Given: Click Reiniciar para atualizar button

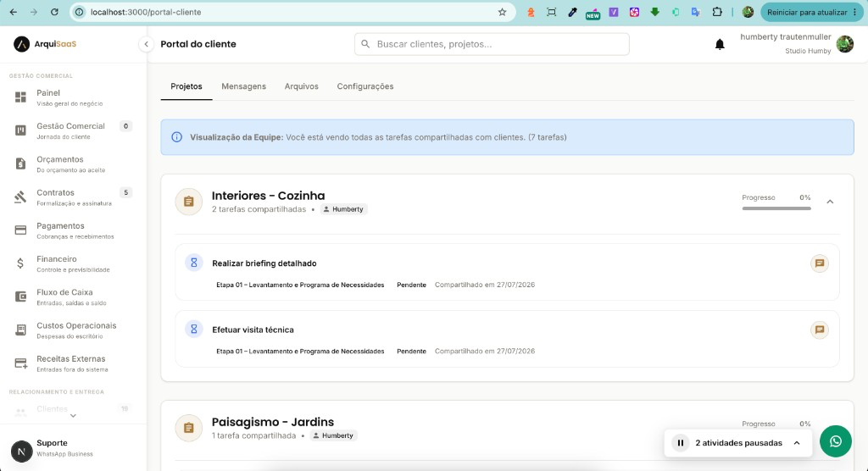Looking at the screenshot, I should pos(811,12).
